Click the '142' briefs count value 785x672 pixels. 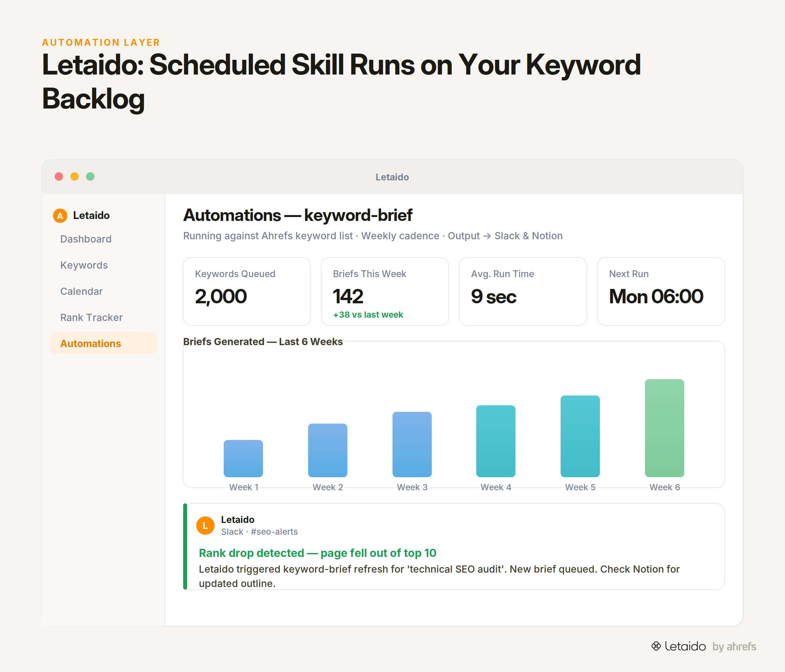(348, 296)
